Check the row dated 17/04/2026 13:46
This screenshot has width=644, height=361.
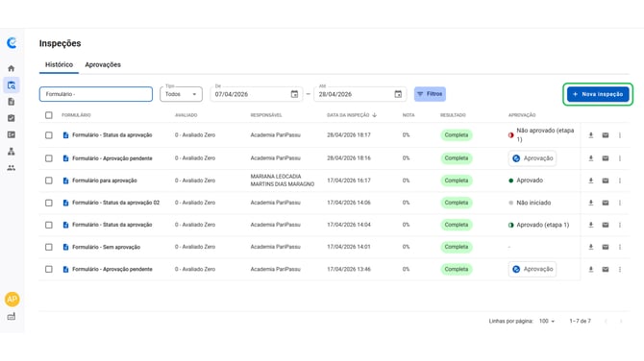click(49, 269)
